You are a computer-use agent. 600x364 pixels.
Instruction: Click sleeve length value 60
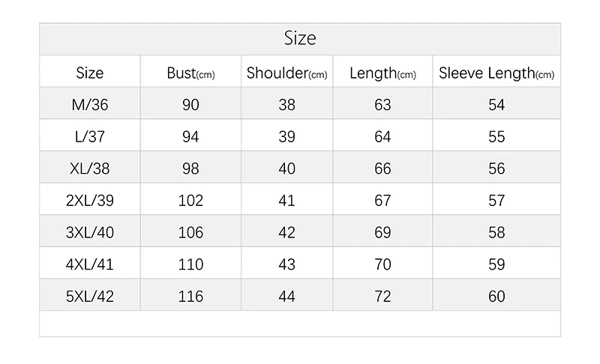496,297
